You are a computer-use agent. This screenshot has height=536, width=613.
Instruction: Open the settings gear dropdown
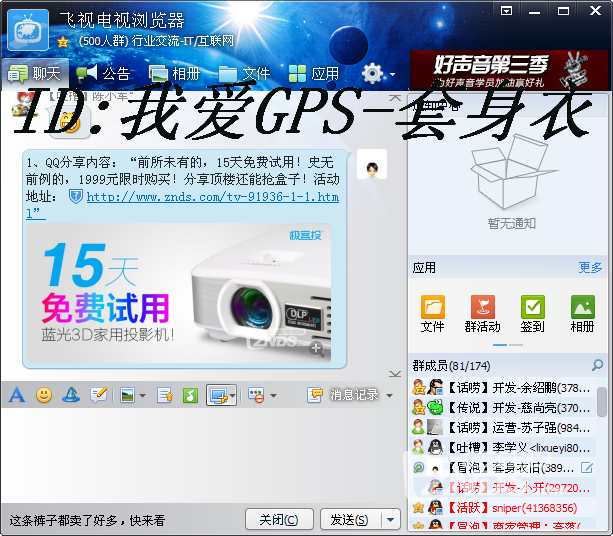(378, 74)
